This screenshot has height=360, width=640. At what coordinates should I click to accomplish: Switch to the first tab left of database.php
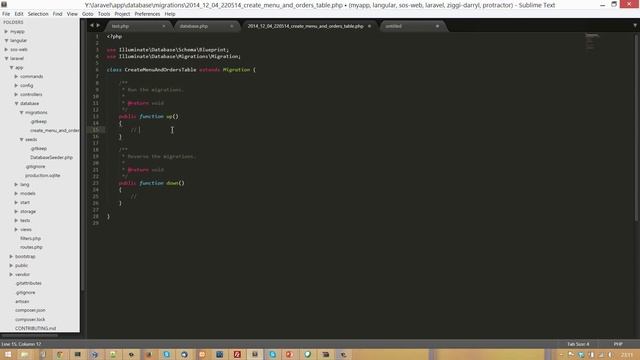coord(138,26)
